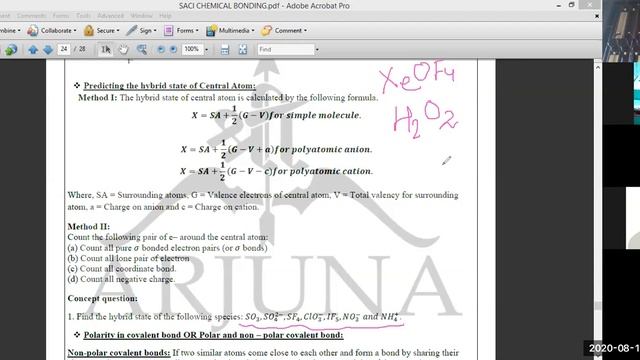Click the Zoom Out minus button

click(161, 49)
